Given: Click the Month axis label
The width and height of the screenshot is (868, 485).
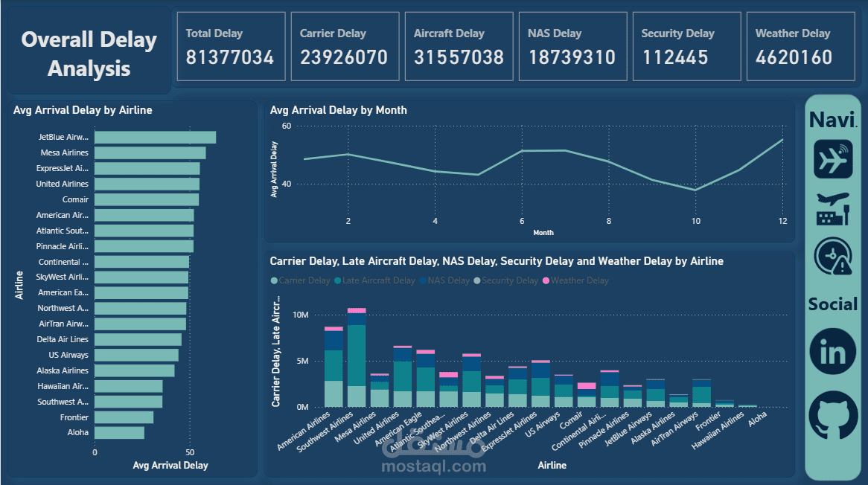Looking at the screenshot, I should [x=543, y=233].
